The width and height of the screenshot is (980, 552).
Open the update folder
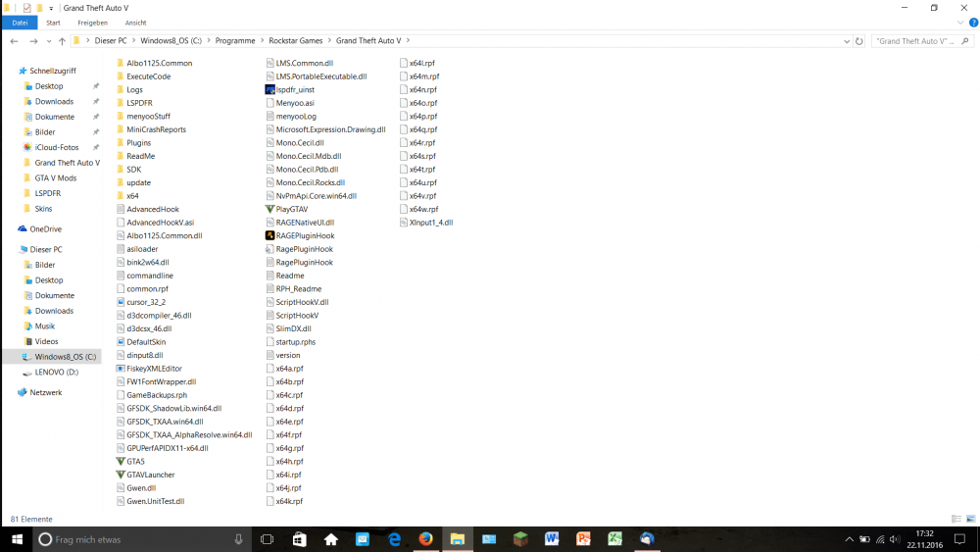tap(133, 182)
